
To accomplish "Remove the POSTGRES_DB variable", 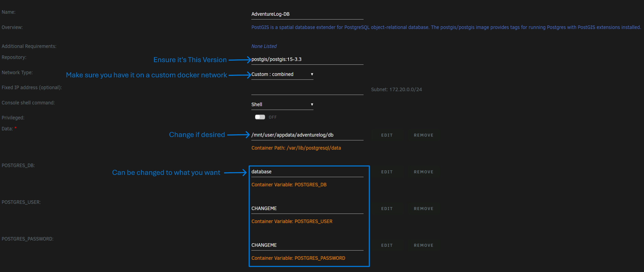I will click(x=423, y=172).
